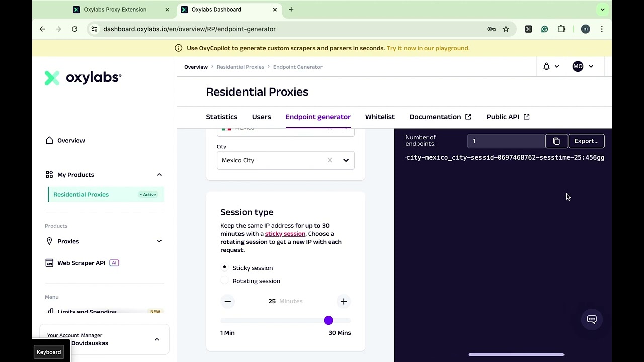Click the Keyboard button overlay
The width and height of the screenshot is (644, 362).
(x=49, y=352)
